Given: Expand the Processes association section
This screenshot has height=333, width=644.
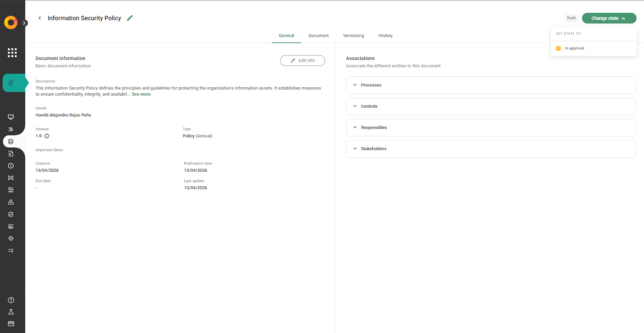Looking at the screenshot, I should click(491, 85).
